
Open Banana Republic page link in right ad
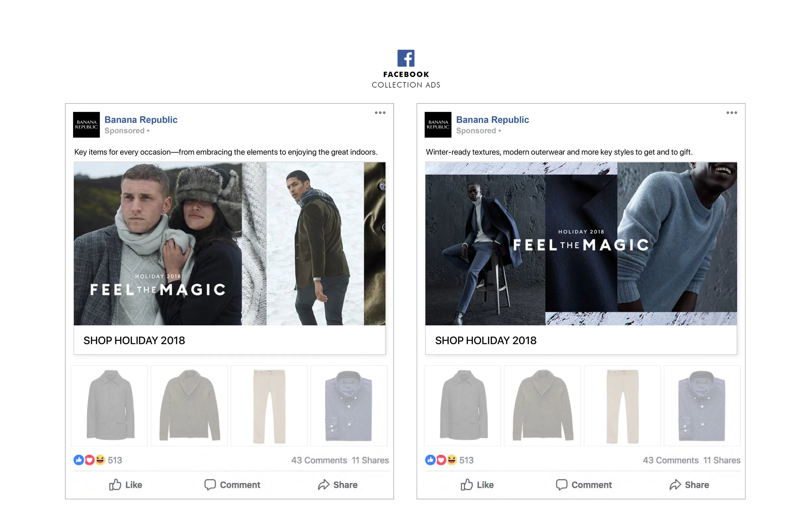click(492, 120)
